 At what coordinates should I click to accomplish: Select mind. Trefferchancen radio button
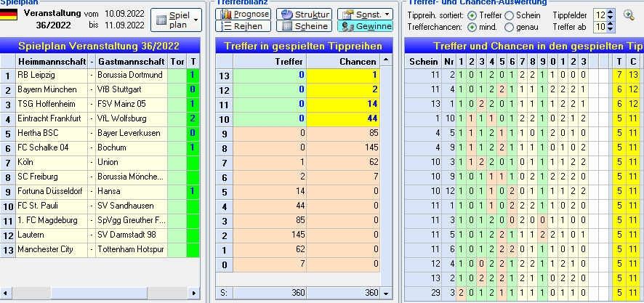tap(472, 28)
